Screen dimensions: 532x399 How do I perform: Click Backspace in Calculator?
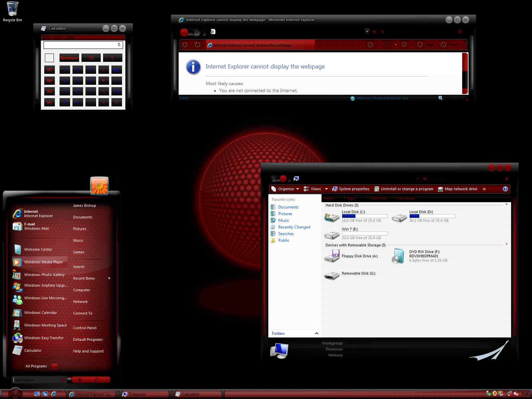point(69,58)
